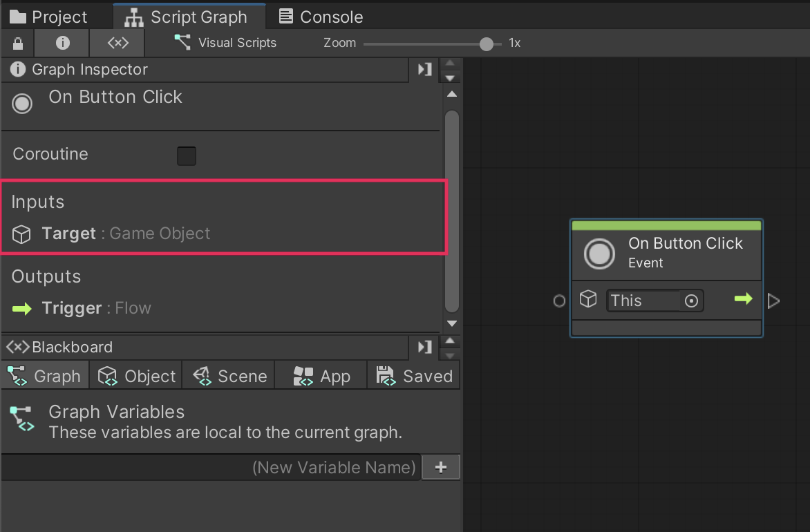Screen dimensions: 810x532
Task: Select the Scene variables tab
Action: 229,376
